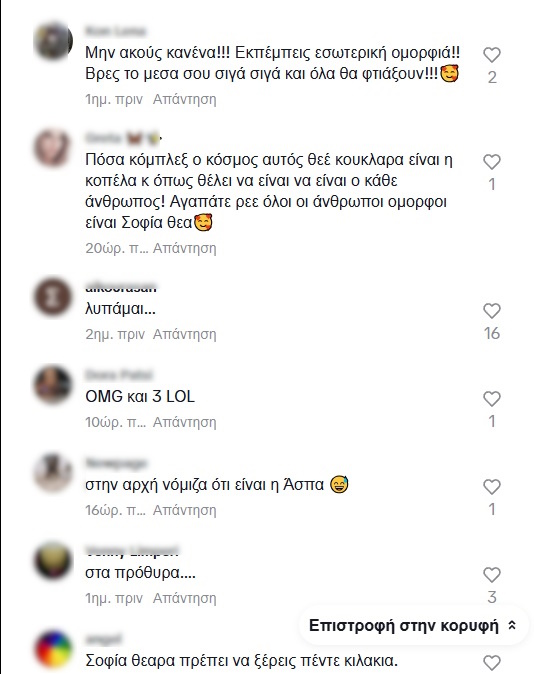Heart the 'στην αρχή νόμιζα' comment
534x674 pixels.
pos(492,487)
